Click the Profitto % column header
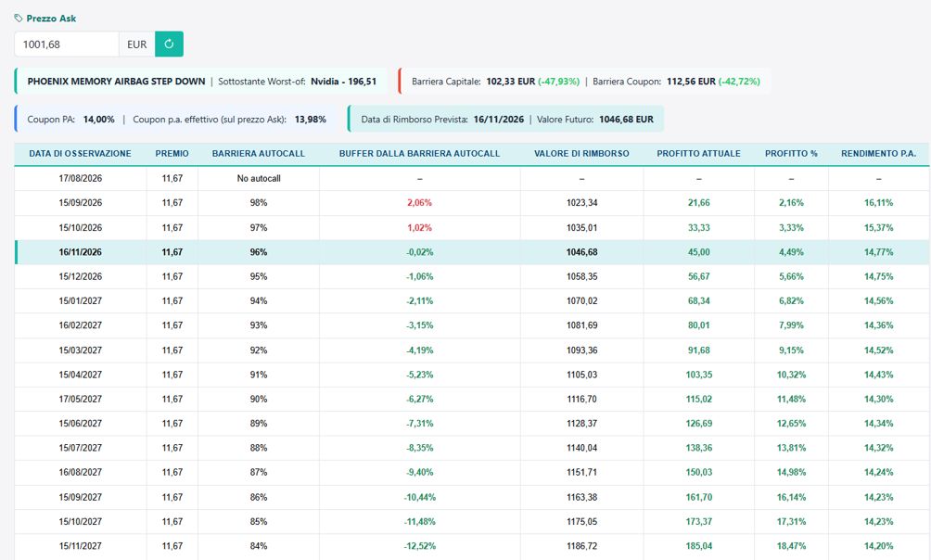 point(791,153)
